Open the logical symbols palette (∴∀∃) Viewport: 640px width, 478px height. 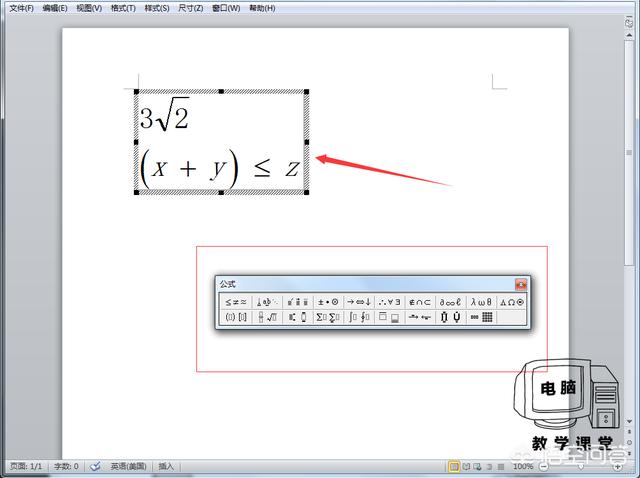point(389,301)
